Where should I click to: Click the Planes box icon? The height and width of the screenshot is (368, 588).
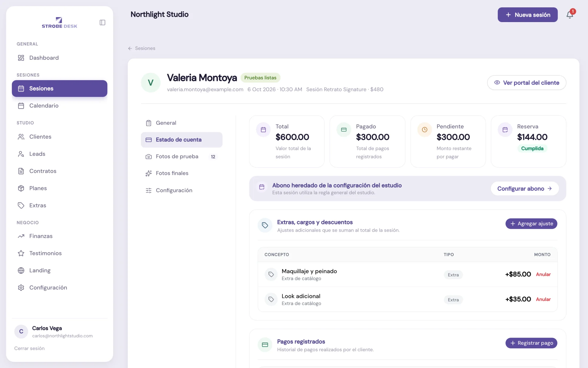click(x=21, y=188)
